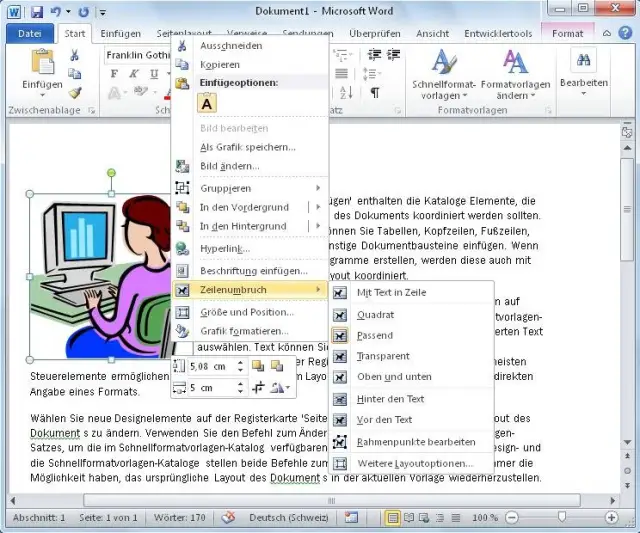Expand In den Vordergrund submenu arrow
Screen dimensions: 640x533
[x=318, y=207]
